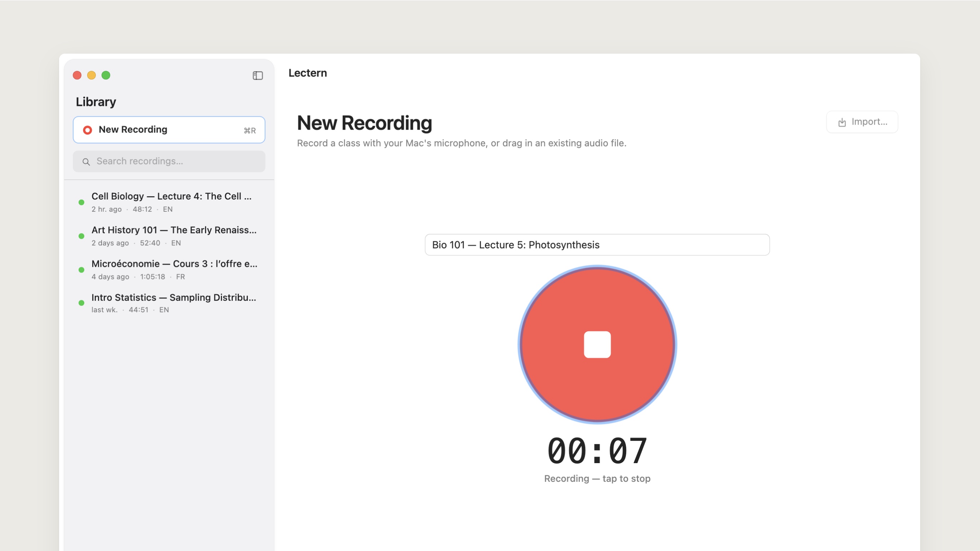Open the Art History 101 recording

169,236
